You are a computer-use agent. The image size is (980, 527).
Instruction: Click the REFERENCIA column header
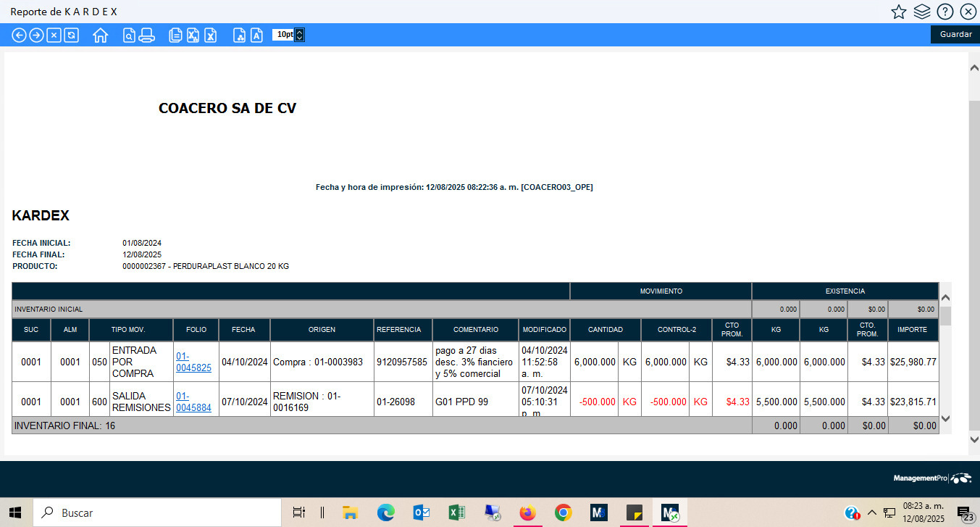[x=403, y=330]
